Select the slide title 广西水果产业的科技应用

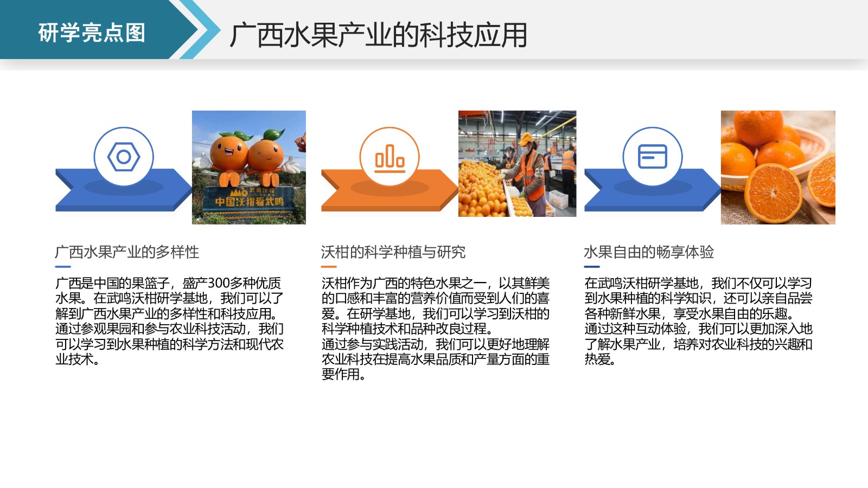(378, 35)
